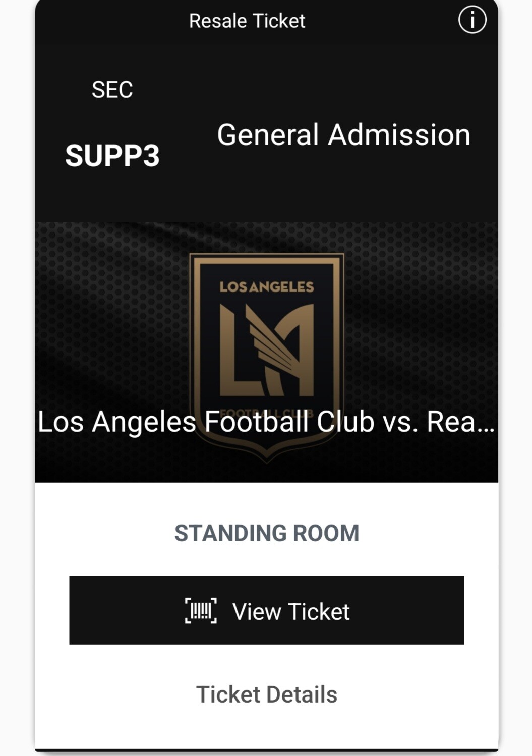
Task: Tap the barcode icon on View Ticket
Action: pyautogui.click(x=201, y=611)
